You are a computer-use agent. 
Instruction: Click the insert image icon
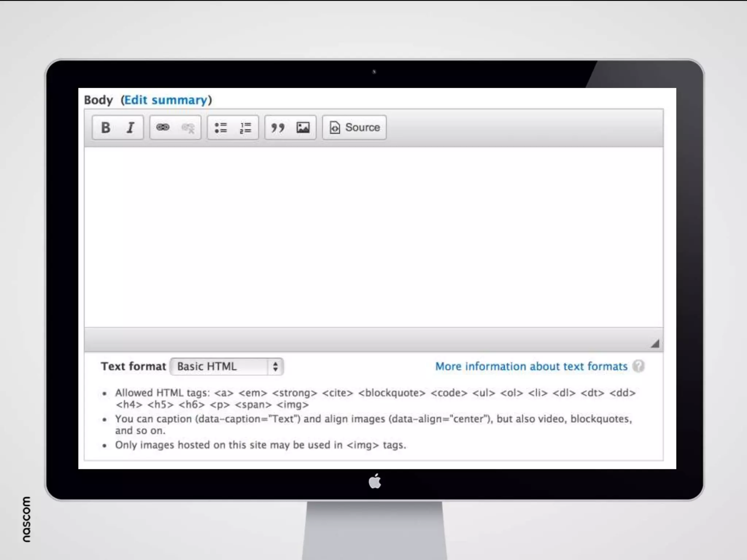(303, 128)
